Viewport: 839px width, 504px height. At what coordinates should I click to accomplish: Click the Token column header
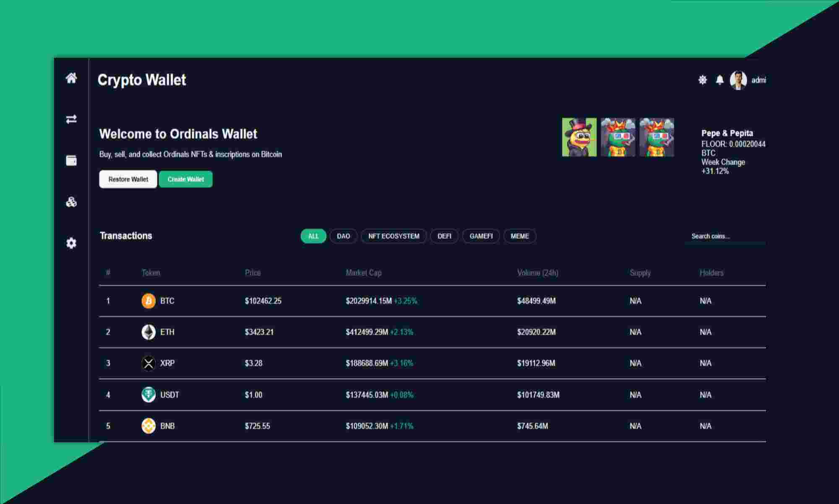point(151,273)
